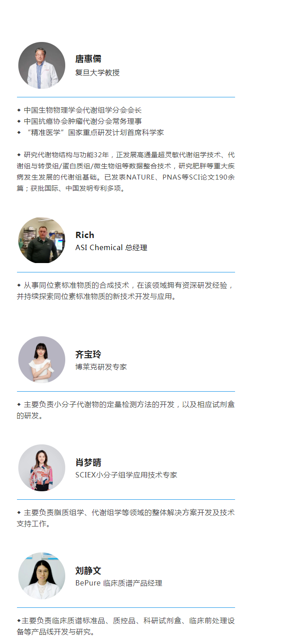
Task: Click 唐惠儒's circular portrait photo
Action: pyautogui.click(x=42, y=66)
